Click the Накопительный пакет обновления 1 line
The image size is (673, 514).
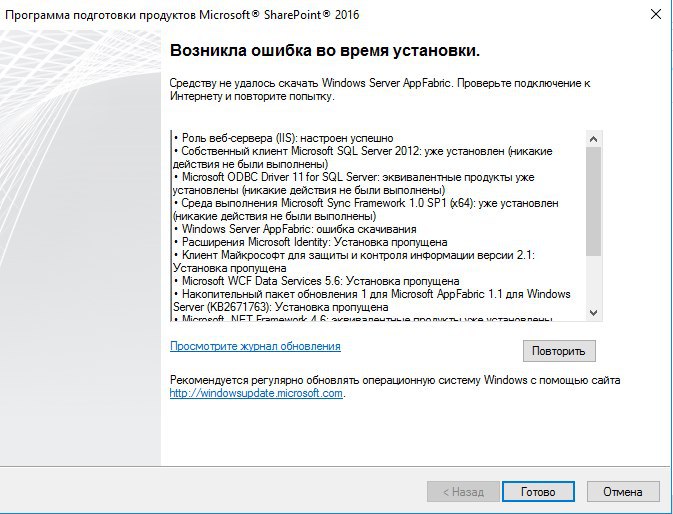tap(372, 300)
